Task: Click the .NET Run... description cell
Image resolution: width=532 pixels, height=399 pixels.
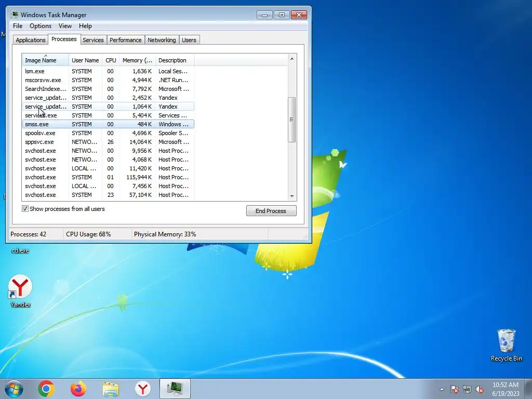Action: point(173,80)
